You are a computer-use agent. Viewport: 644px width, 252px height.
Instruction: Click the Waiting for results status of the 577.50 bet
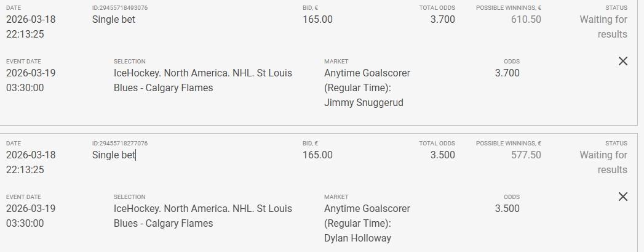pyautogui.click(x=603, y=162)
